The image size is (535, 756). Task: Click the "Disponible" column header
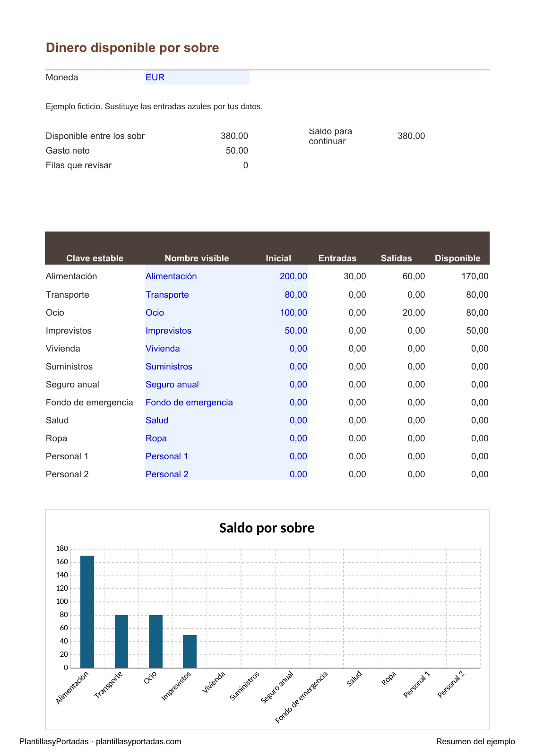pos(457,258)
